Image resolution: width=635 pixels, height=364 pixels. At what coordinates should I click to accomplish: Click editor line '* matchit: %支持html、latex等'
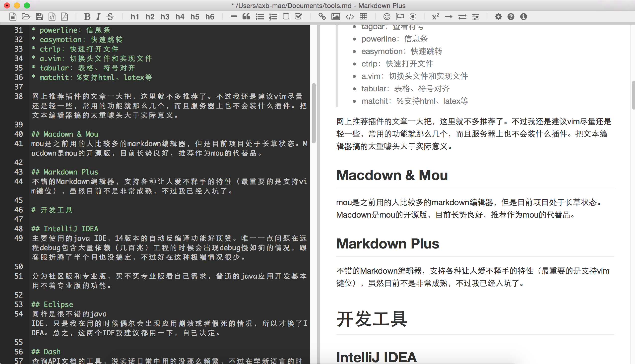click(x=92, y=77)
